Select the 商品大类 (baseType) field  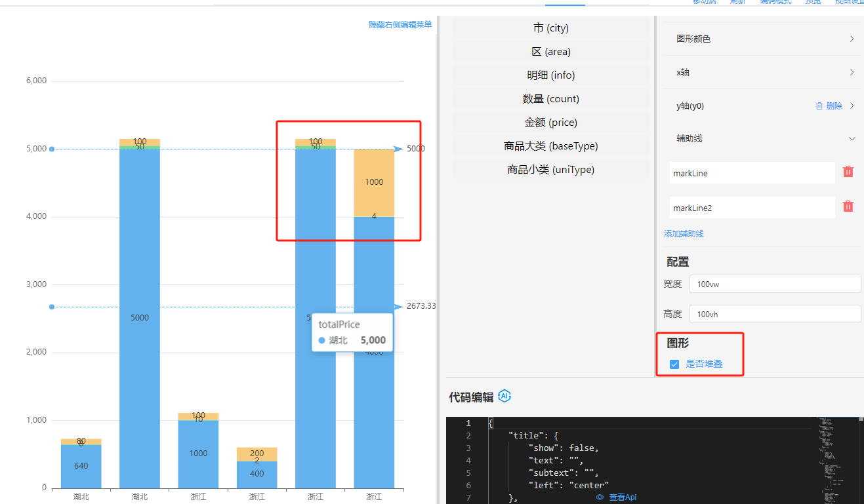550,146
